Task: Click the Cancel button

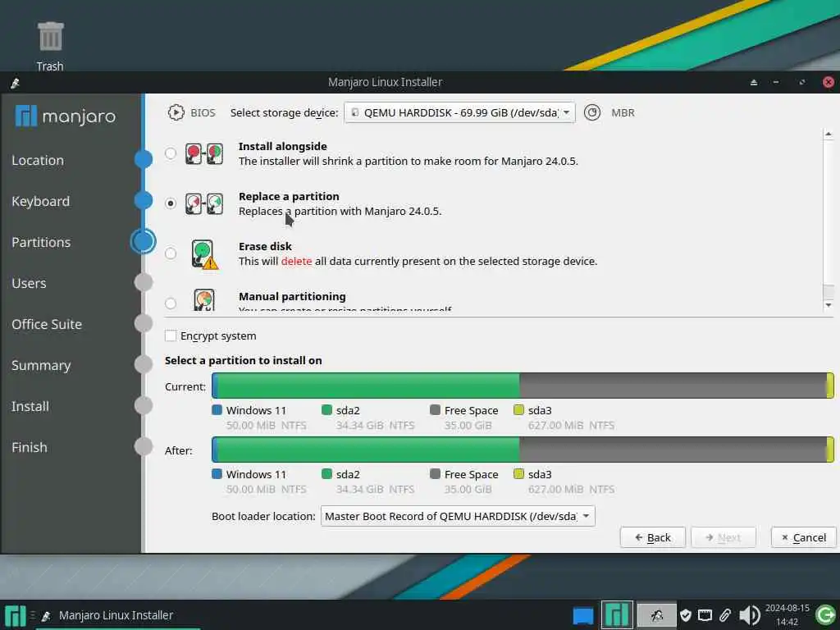Action: coord(804,537)
